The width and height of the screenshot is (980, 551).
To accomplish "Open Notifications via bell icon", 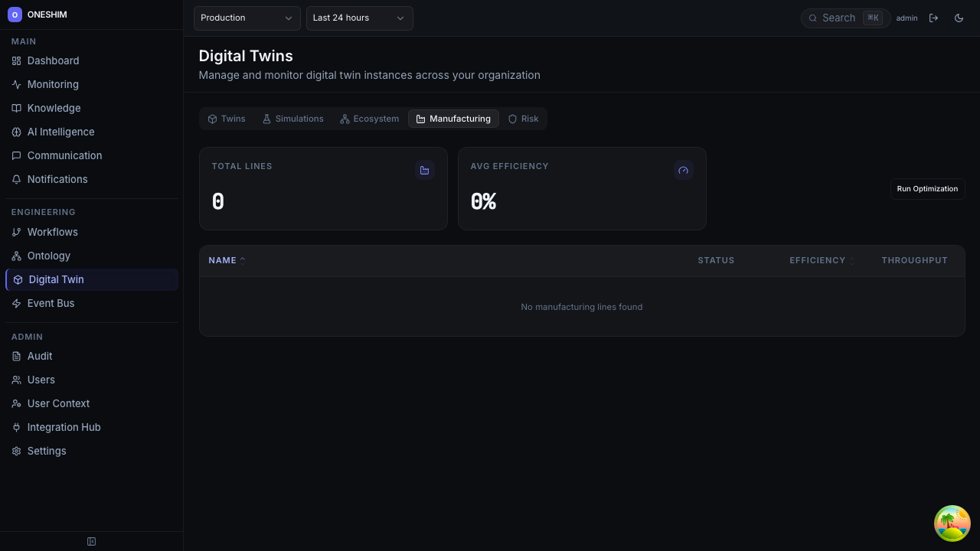I will pos(16,180).
